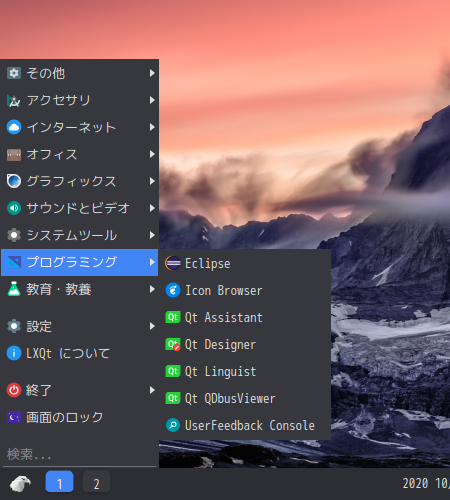The height and width of the screenshot is (500, 450).
Task: Select the 設定 menu label
Action: [39, 326]
